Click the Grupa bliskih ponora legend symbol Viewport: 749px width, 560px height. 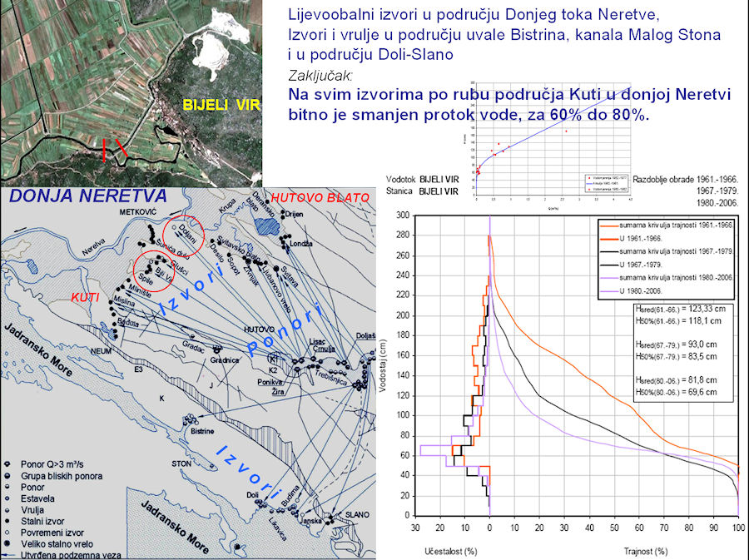click(8, 474)
